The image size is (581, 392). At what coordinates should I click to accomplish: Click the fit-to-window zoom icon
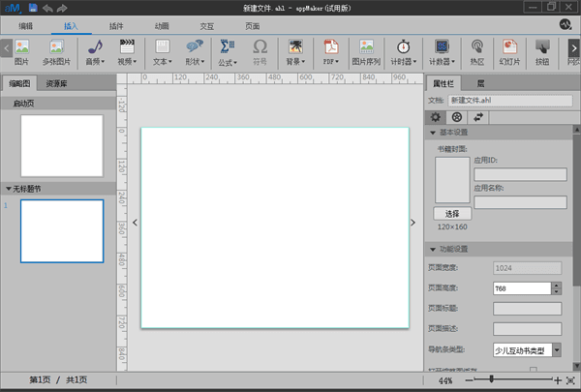tap(571, 381)
